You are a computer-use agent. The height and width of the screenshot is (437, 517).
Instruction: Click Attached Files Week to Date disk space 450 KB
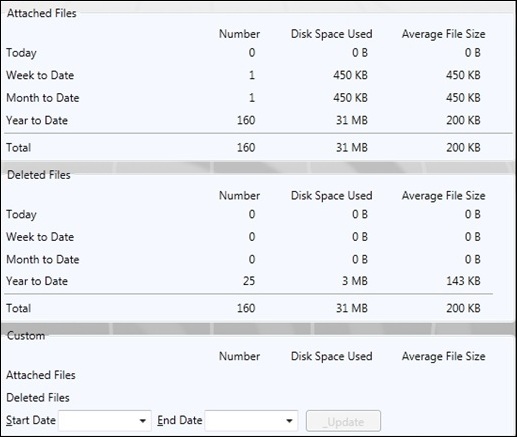(x=350, y=75)
